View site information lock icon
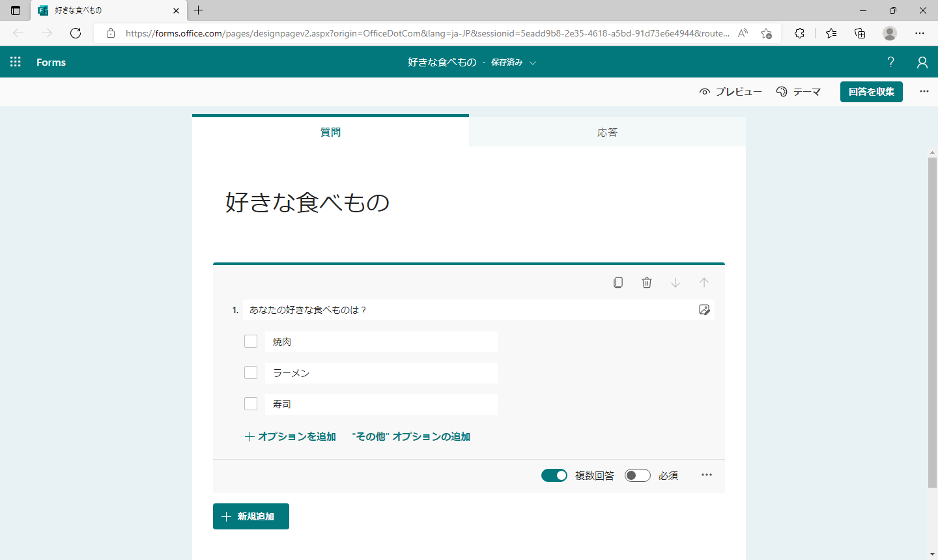This screenshot has height=560, width=938. pyautogui.click(x=111, y=33)
